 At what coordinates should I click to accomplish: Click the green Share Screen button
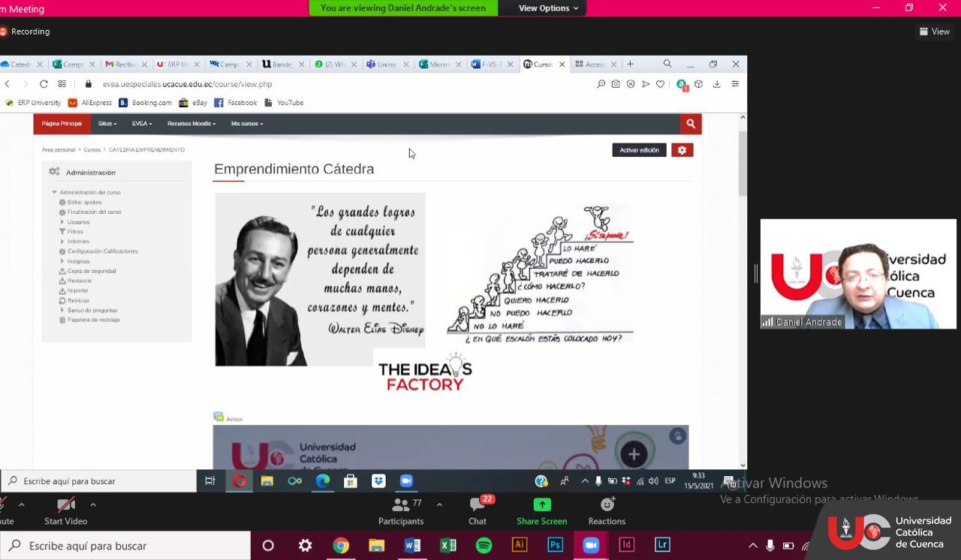[x=541, y=511]
